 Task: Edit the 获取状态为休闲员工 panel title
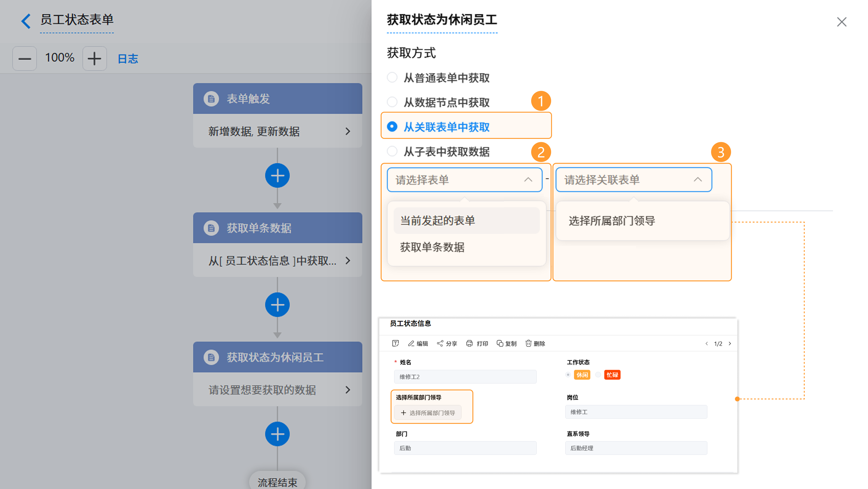click(442, 20)
